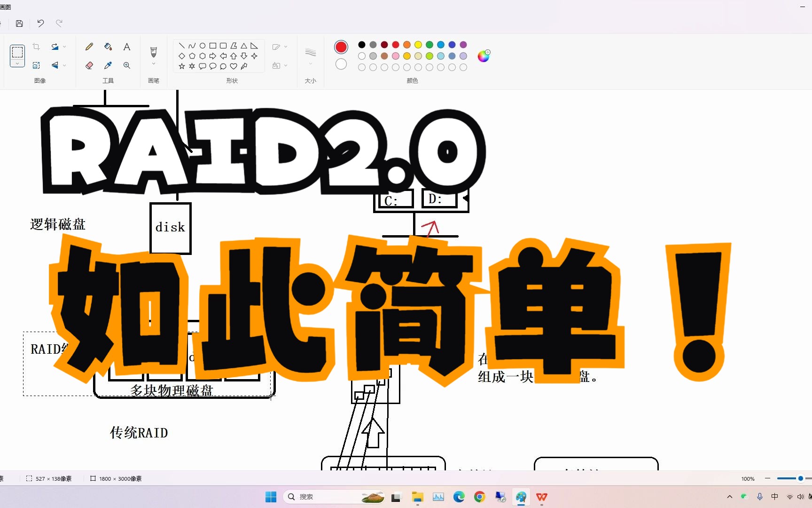This screenshot has height=508, width=812.
Task: Open Google Chrome from the taskbar
Action: pyautogui.click(x=479, y=497)
